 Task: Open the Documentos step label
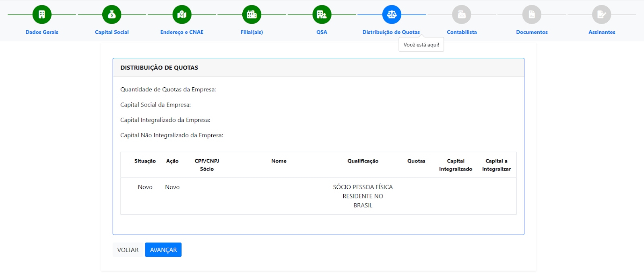point(532,32)
